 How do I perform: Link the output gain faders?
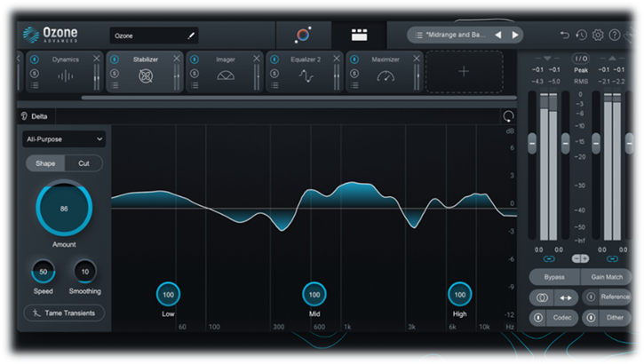pyautogui.click(x=612, y=259)
